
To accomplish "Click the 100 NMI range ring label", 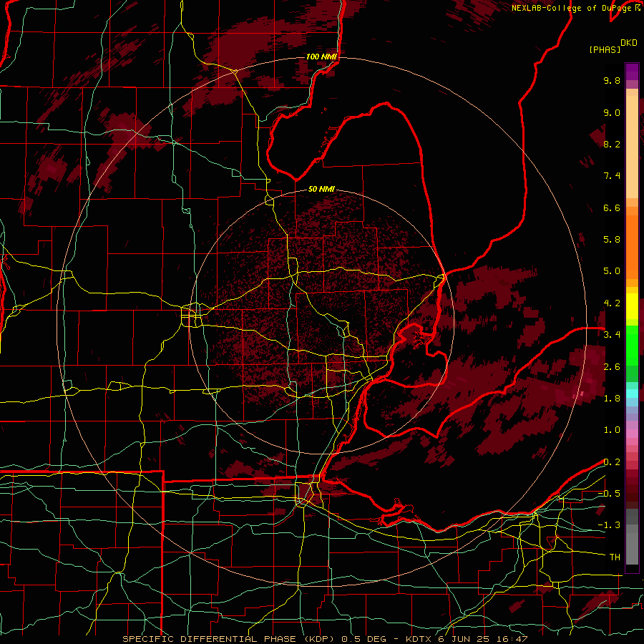I will pyautogui.click(x=321, y=57).
